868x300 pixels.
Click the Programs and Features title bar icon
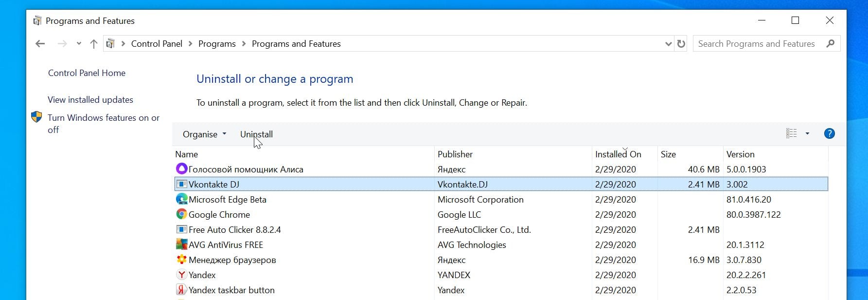coord(37,21)
